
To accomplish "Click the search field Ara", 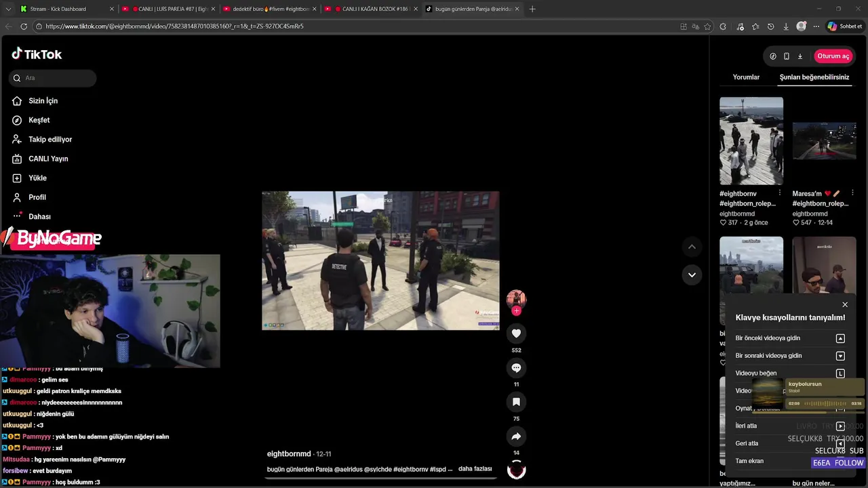I will (x=53, y=78).
